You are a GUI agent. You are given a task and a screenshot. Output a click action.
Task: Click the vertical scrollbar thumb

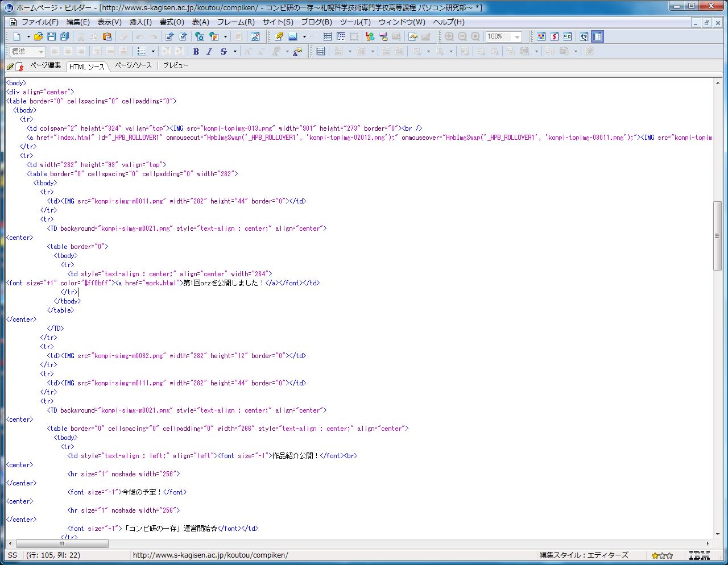718,236
